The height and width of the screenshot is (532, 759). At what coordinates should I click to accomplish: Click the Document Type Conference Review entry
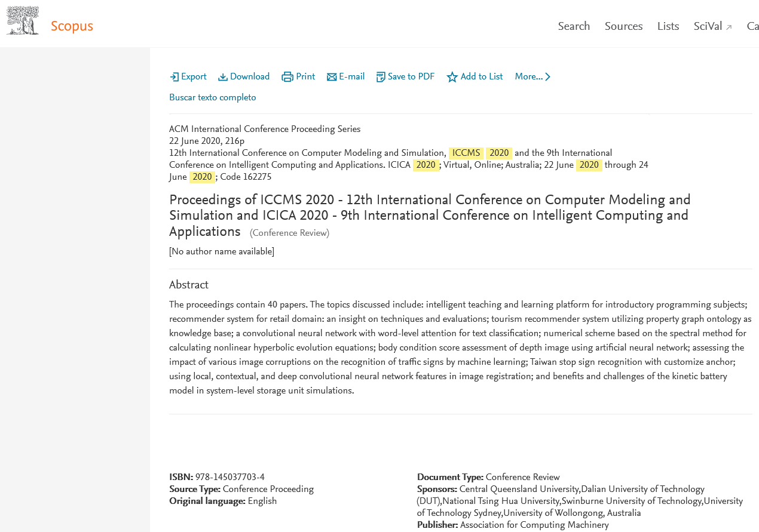tap(488, 477)
